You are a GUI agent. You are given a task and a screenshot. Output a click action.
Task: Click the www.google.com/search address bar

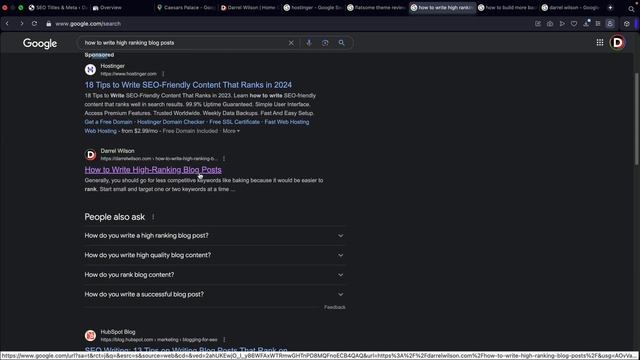[88, 24]
